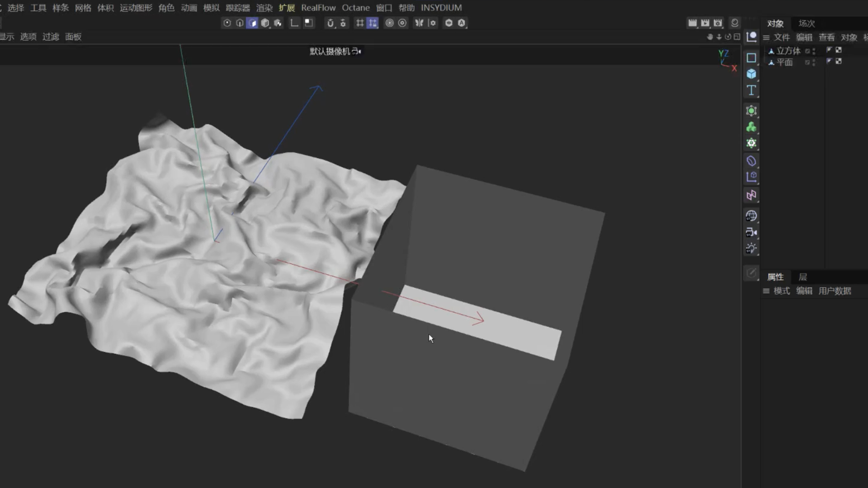868x488 pixels.
Task: Click the Render to Picture Viewer clapperboard
Action: point(705,23)
